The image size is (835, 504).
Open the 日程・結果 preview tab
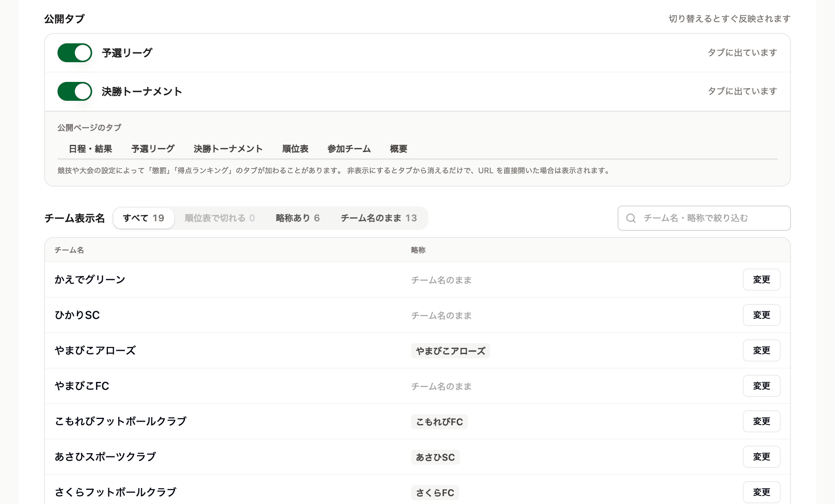coord(91,149)
